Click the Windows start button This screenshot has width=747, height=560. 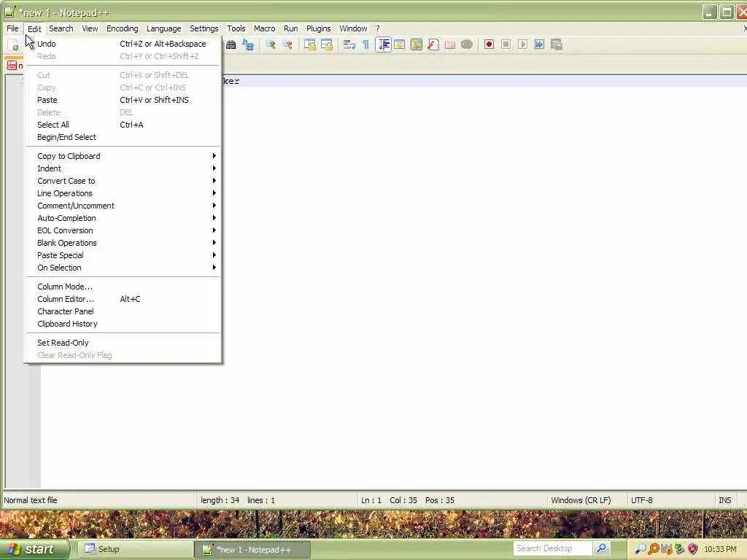34,549
